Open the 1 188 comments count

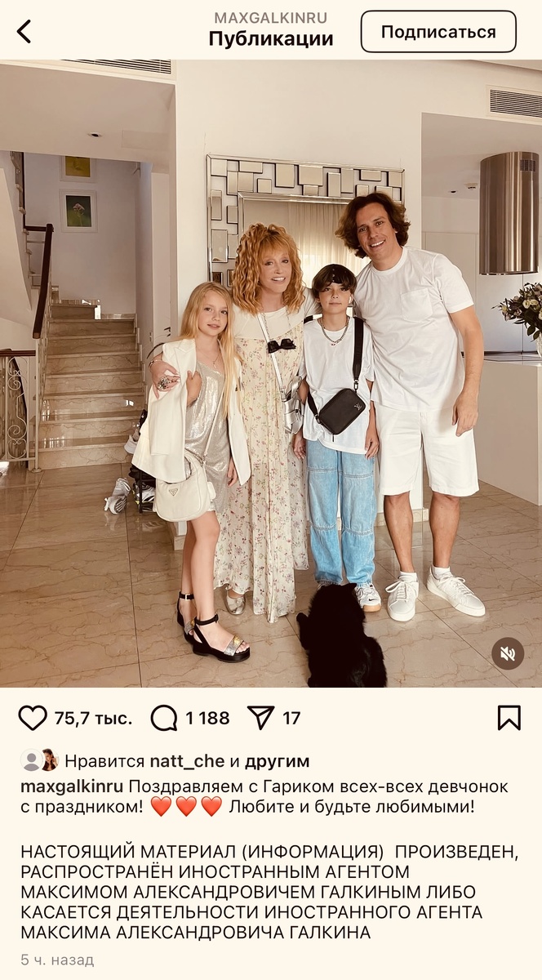(207, 719)
